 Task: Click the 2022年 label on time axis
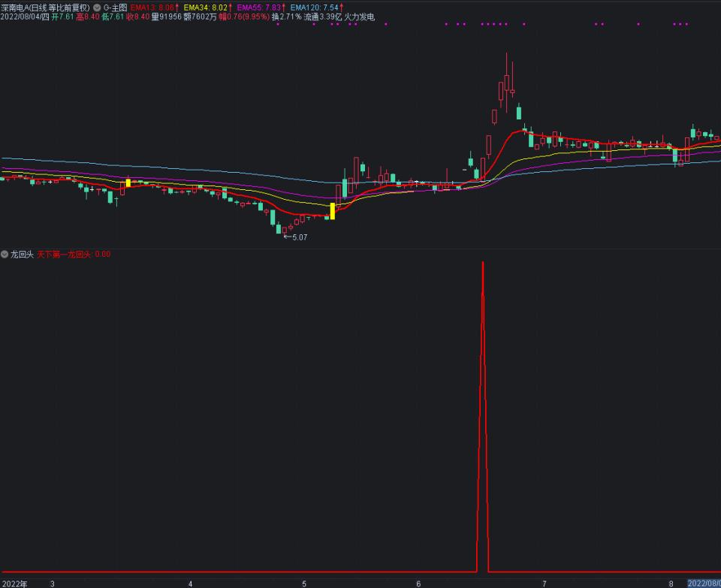pyautogui.click(x=14, y=583)
